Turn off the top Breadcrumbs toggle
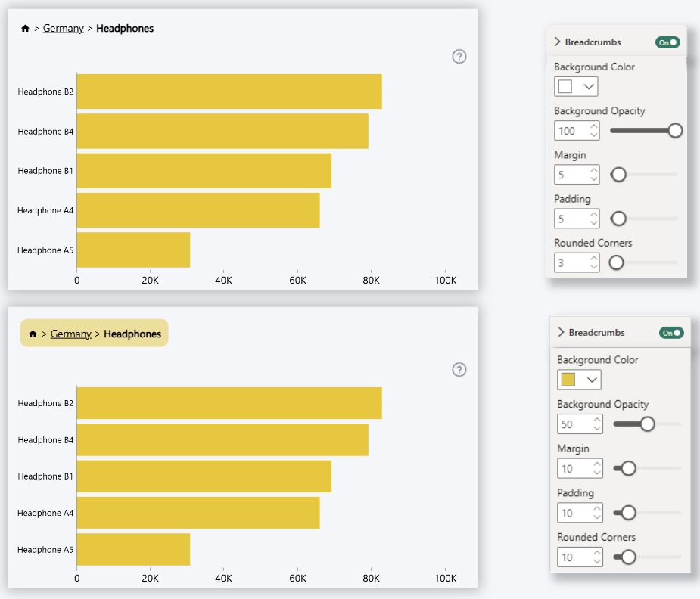This screenshot has height=599, width=700. click(x=667, y=42)
